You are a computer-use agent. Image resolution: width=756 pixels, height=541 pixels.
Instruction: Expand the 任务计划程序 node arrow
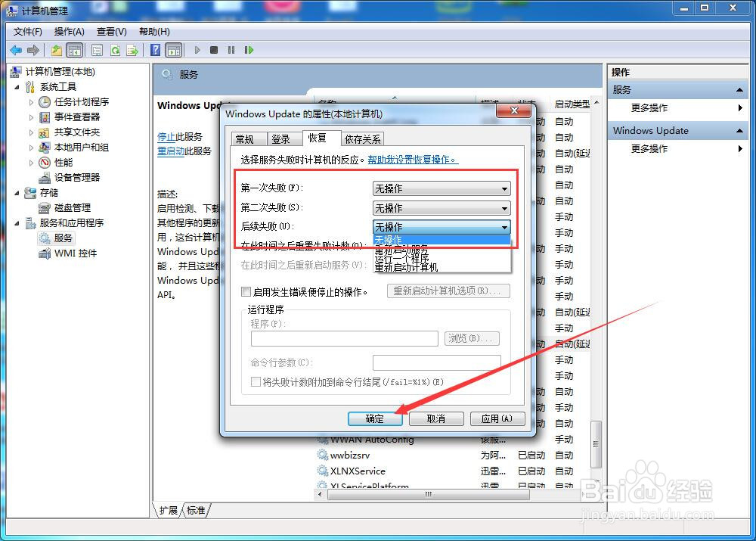(31, 102)
